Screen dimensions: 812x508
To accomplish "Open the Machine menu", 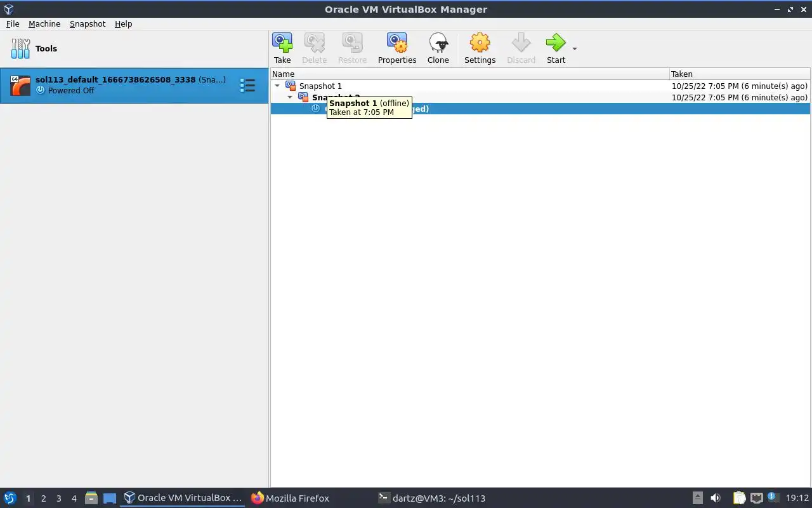I will pyautogui.click(x=44, y=23).
